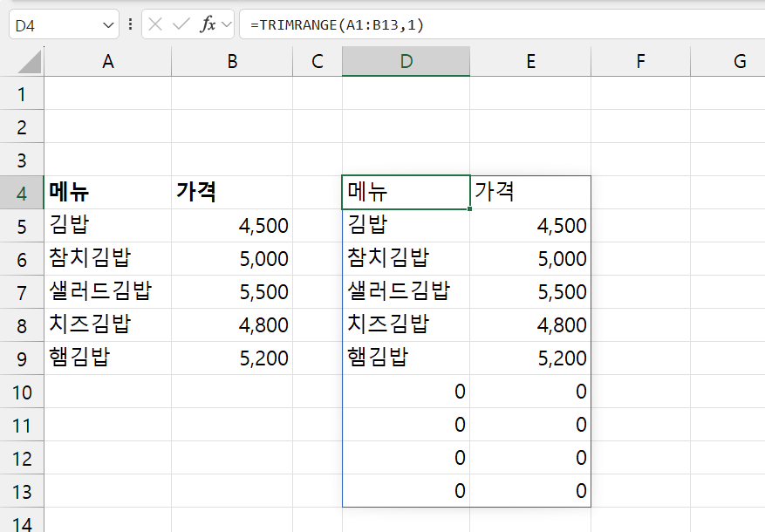Viewport: 765px width, 532px height.
Task: Select the 0 in cell E13
Action: click(x=531, y=491)
